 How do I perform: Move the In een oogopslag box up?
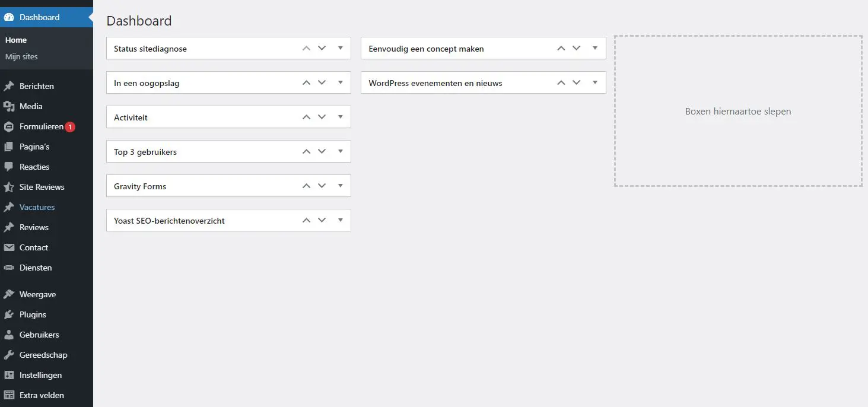click(x=306, y=82)
